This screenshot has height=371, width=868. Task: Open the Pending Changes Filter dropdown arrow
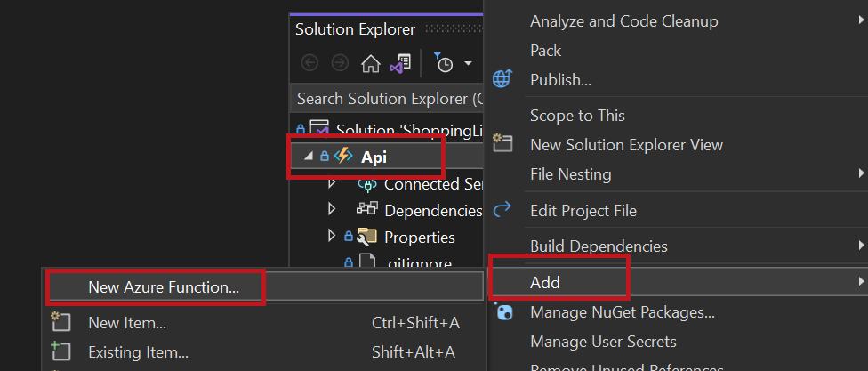click(469, 64)
